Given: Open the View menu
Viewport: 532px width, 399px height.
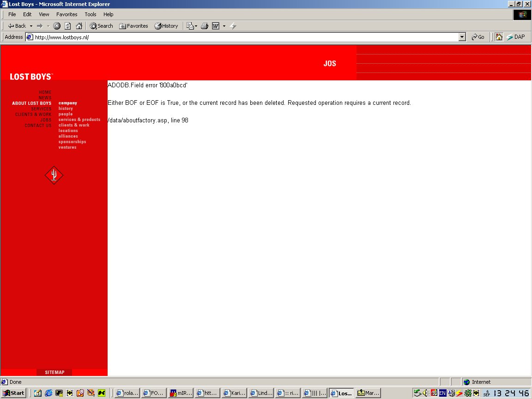Looking at the screenshot, I should tap(44, 14).
